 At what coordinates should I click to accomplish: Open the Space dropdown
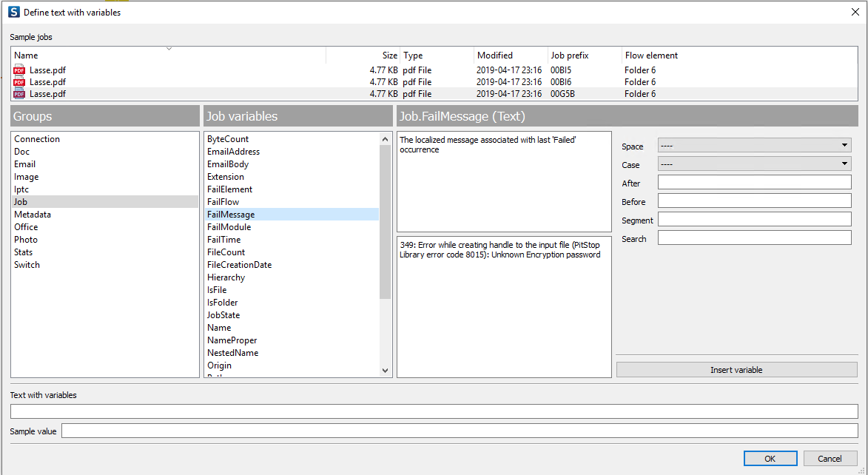coord(754,146)
